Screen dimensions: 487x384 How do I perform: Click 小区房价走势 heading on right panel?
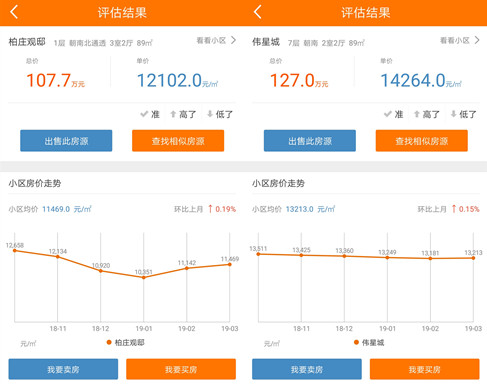tap(278, 183)
